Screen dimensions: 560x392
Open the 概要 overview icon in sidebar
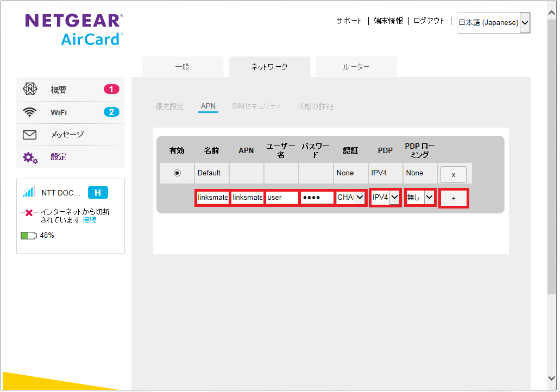(30, 89)
